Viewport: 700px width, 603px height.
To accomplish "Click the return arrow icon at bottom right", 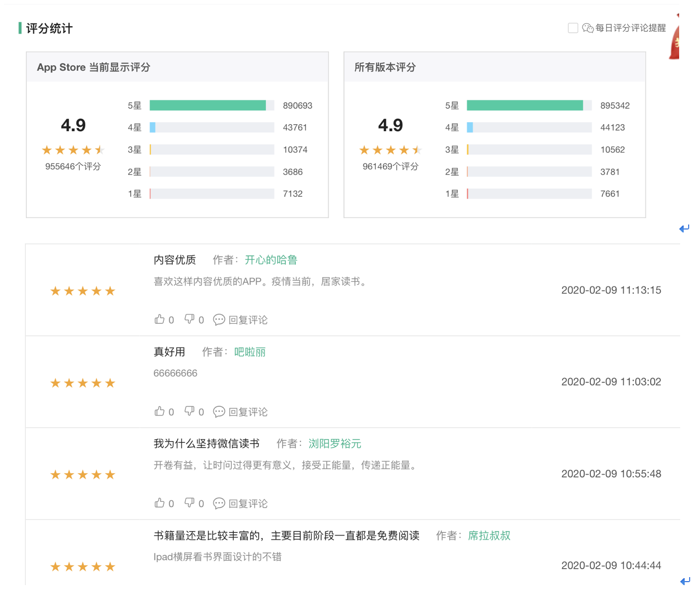I will click(684, 580).
